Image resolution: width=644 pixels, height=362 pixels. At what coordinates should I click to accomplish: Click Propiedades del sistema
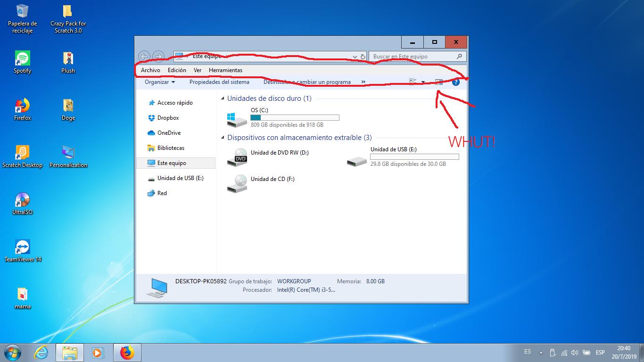click(219, 82)
